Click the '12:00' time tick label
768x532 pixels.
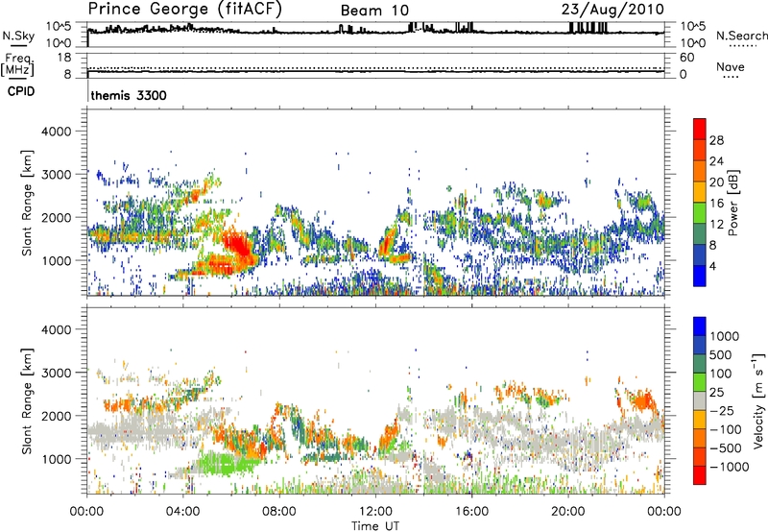click(375, 512)
